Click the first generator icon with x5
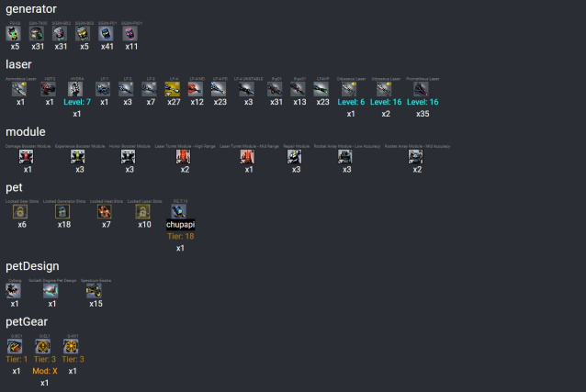This screenshot has width=586, height=392. point(15,33)
